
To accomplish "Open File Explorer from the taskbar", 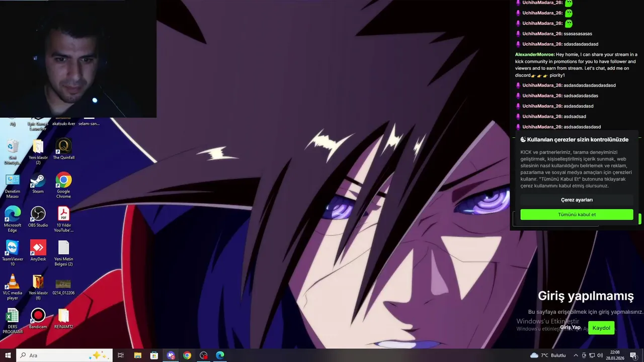I will 137,355.
